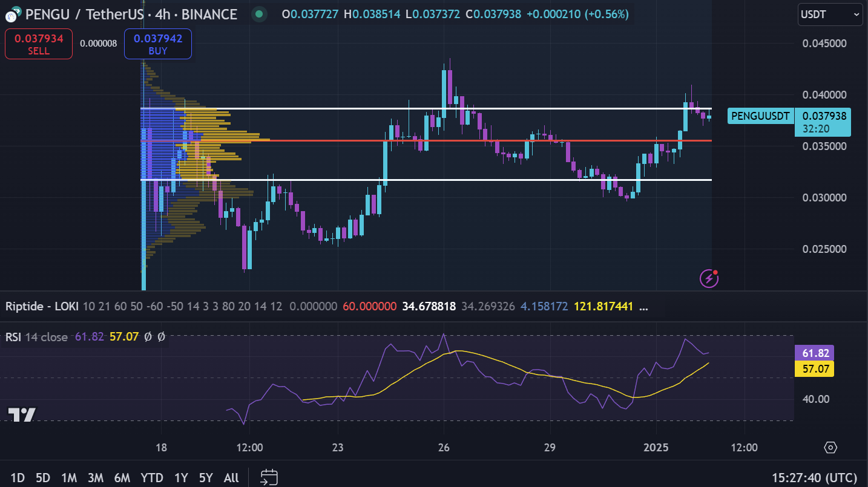Select the All time range

(x=231, y=478)
